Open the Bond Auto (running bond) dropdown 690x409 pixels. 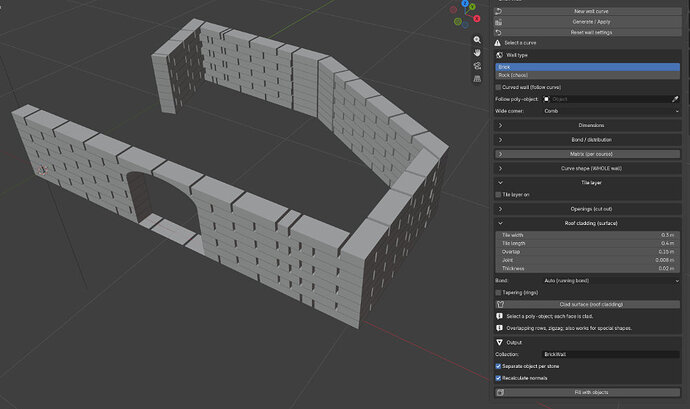point(611,280)
